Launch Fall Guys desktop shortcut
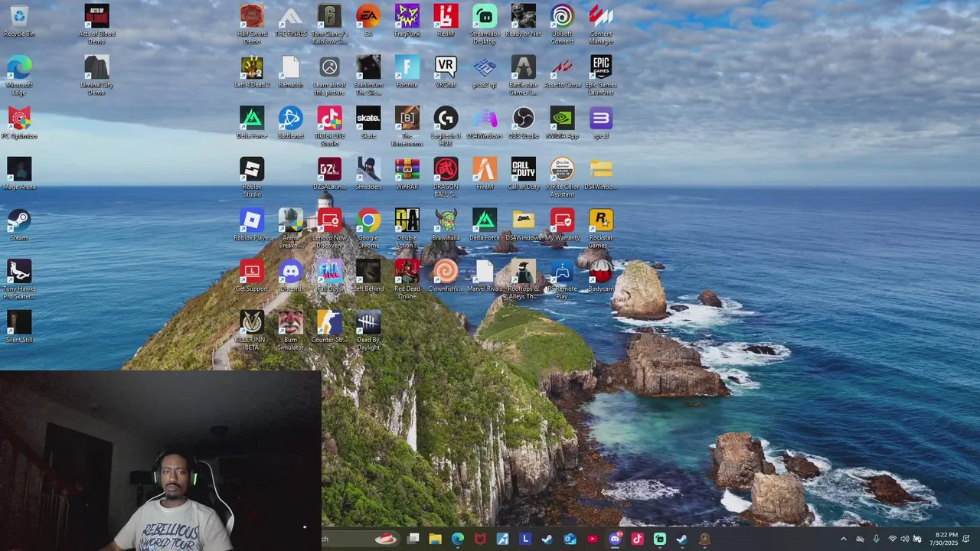The height and width of the screenshot is (551, 980). (329, 276)
